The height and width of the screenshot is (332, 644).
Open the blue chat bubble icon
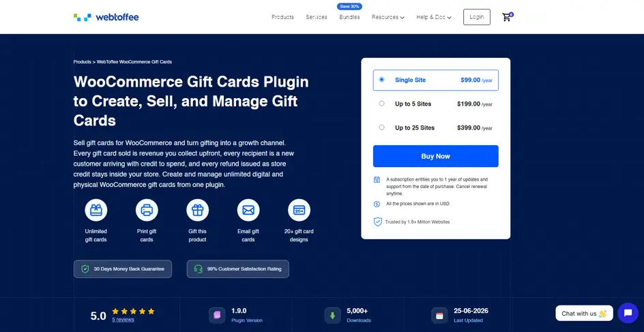coord(628,313)
